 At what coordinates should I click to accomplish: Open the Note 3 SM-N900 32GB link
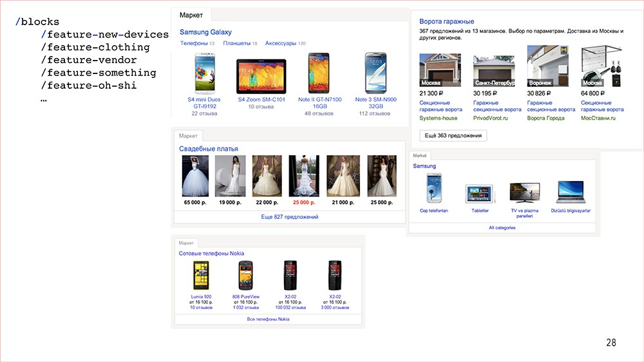pyautogui.click(x=375, y=102)
